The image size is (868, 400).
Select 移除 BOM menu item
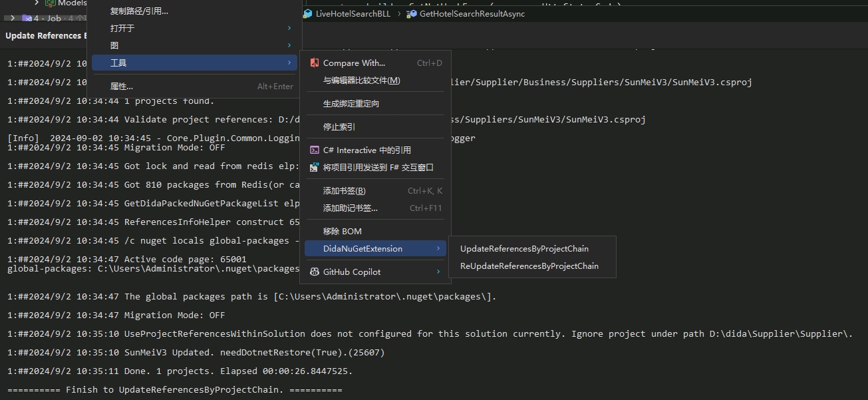(x=342, y=232)
